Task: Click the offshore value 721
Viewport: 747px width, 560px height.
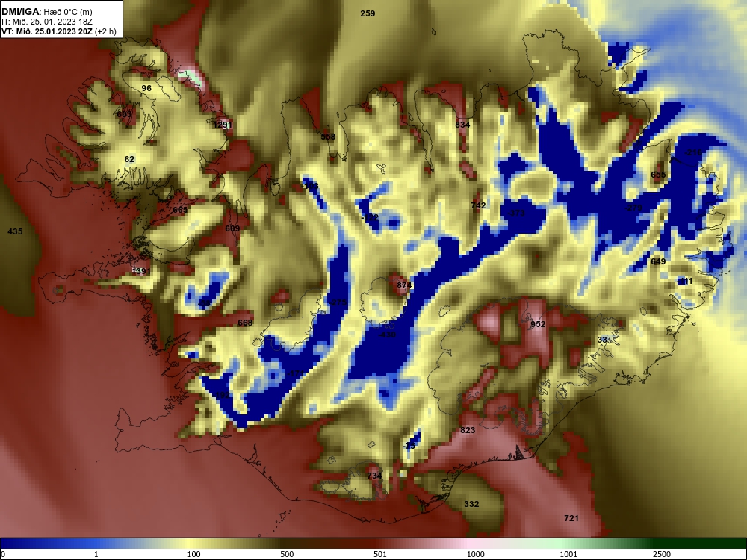Action: pos(571,518)
